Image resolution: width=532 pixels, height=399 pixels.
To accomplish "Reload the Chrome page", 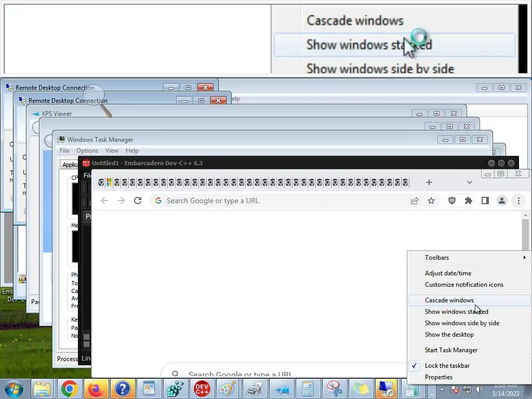I will (x=137, y=201).
